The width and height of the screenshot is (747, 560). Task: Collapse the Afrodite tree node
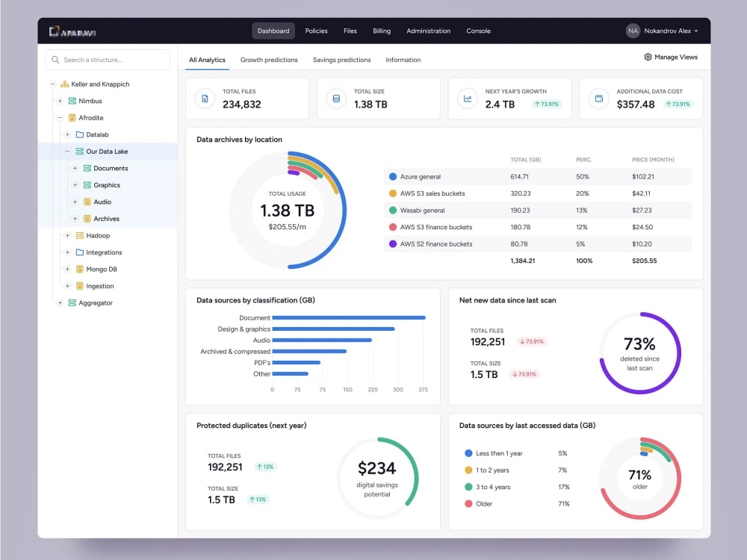pyautogui.click(x=60, y=118)
